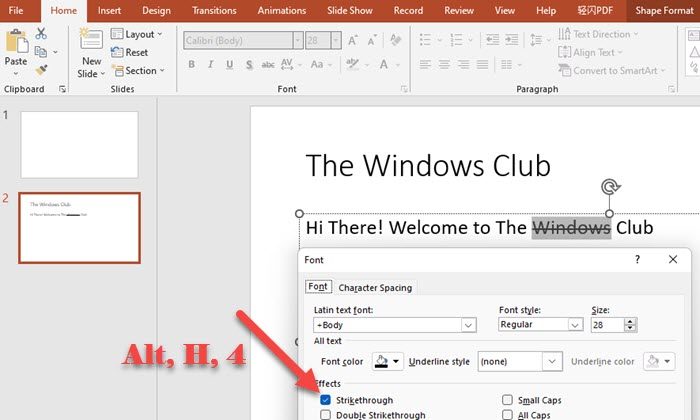This screenshot has height=420, width=700.
Task: Open the Layout dropdown
Action: click(x=136, y=34)
